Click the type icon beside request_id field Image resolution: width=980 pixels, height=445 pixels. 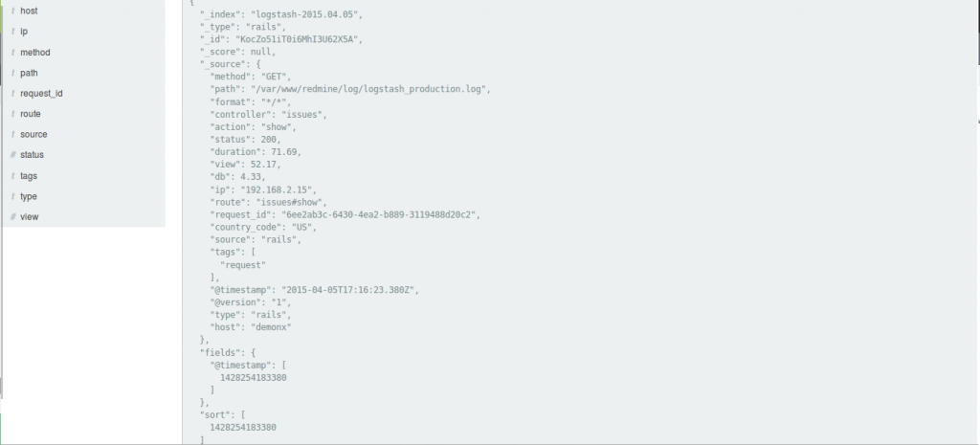12,94
